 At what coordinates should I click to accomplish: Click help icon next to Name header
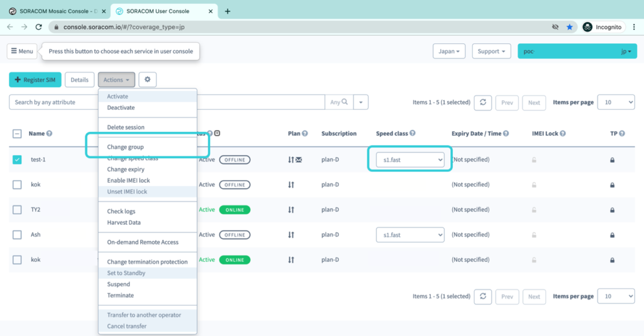pyautogui.click(x=49, y=133)
